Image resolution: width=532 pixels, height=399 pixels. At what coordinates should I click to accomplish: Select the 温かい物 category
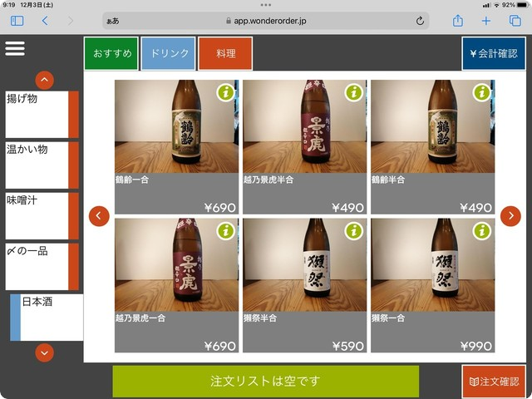[x=42, y=165]
